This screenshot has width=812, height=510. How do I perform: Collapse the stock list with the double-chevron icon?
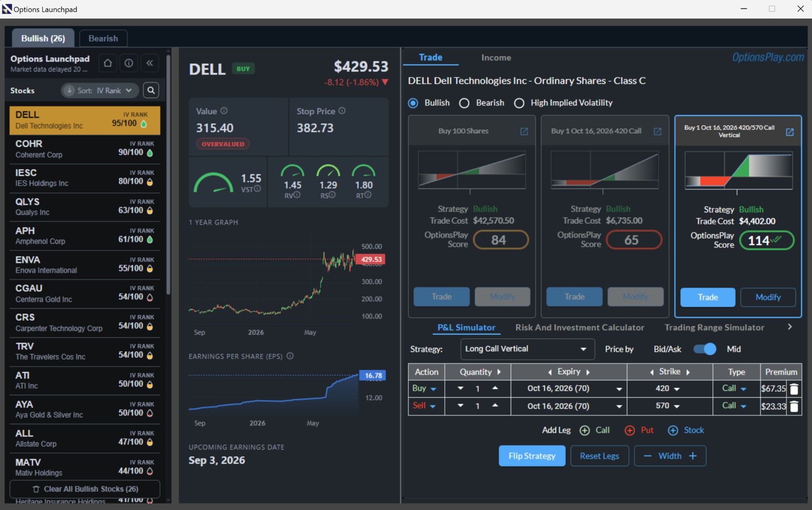tap(150, 63)
